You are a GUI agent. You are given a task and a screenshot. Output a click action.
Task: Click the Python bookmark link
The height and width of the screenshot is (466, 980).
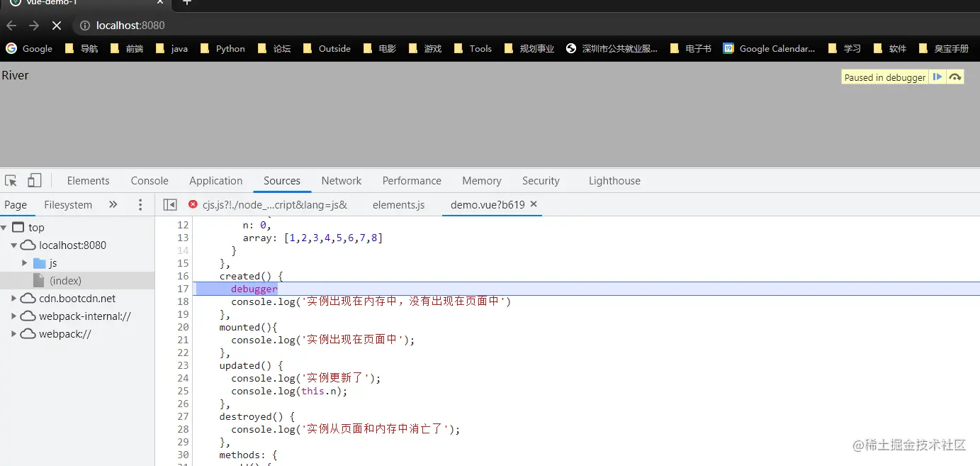click(x=230, y=48)
